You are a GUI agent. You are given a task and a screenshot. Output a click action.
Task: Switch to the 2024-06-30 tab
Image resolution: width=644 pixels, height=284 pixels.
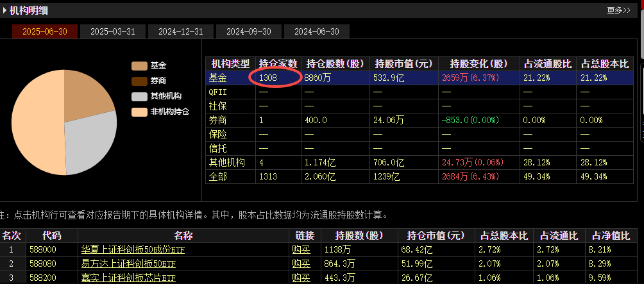(x=316, y=31)
